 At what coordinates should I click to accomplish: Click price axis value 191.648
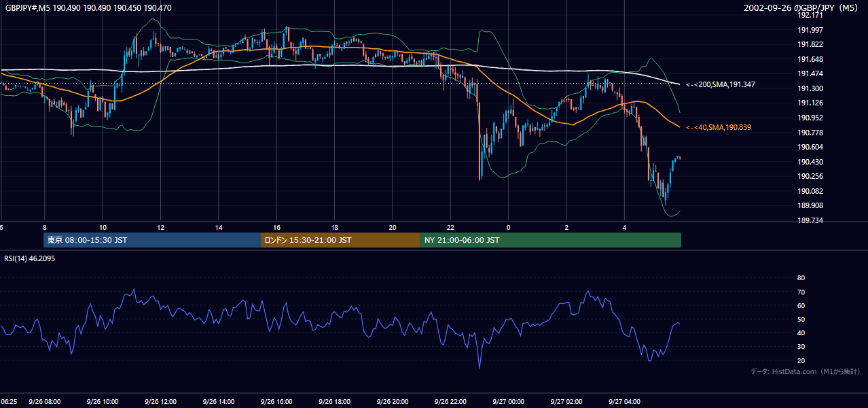point(810,59)
